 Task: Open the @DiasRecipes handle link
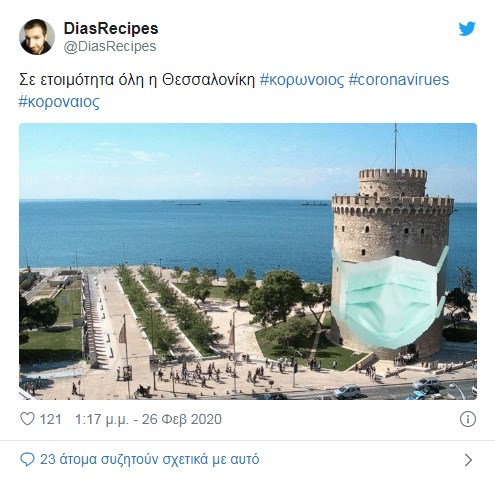coord(110,47)
